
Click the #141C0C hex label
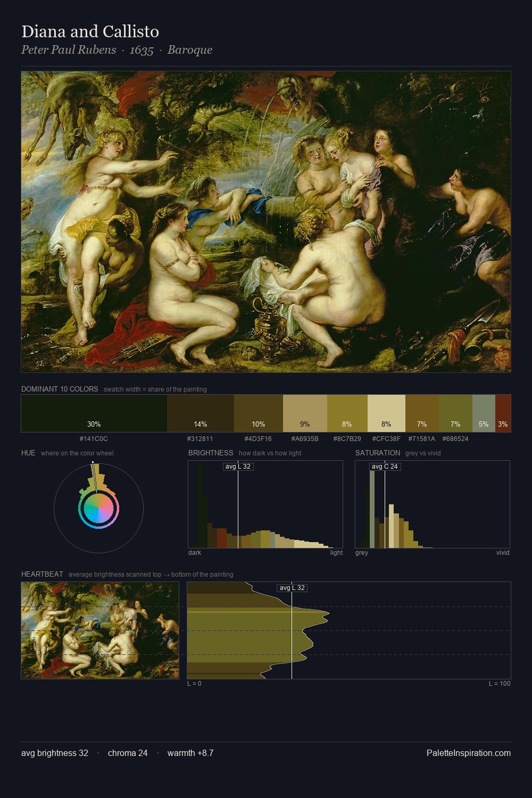point(94,439)
